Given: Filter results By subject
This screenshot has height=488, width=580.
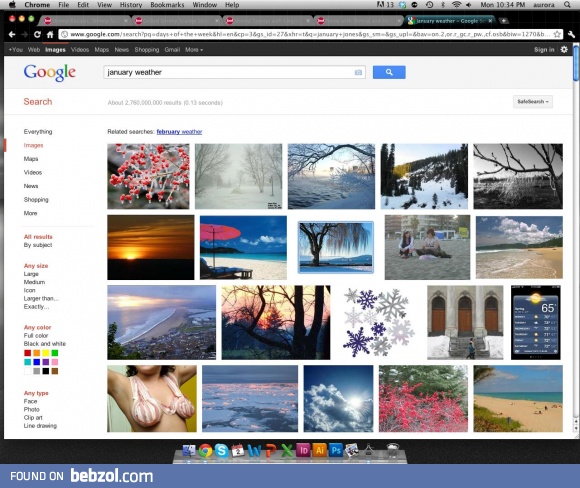Looking at the screenshot, I should (38, 245).
